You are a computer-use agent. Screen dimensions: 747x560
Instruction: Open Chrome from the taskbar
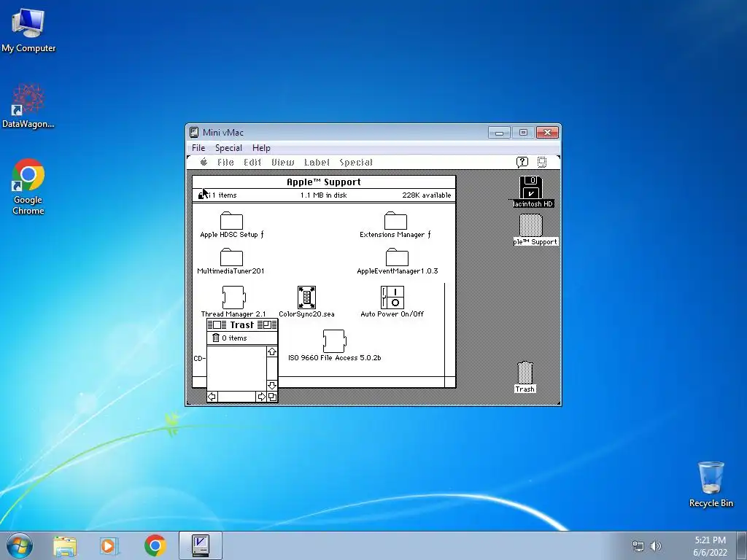point(155,545)
